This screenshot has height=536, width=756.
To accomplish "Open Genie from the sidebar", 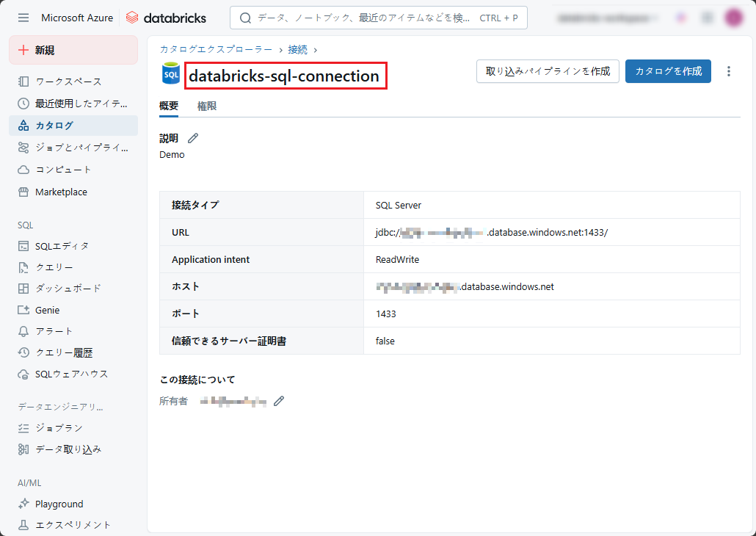I will click(47, 310).
